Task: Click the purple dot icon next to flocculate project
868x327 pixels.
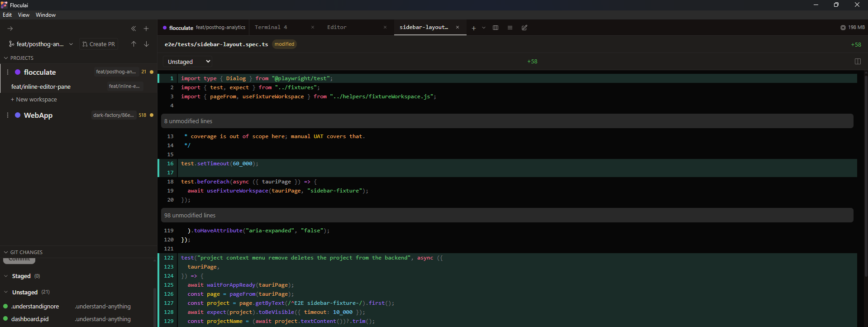Action: [x=18, y=72]
